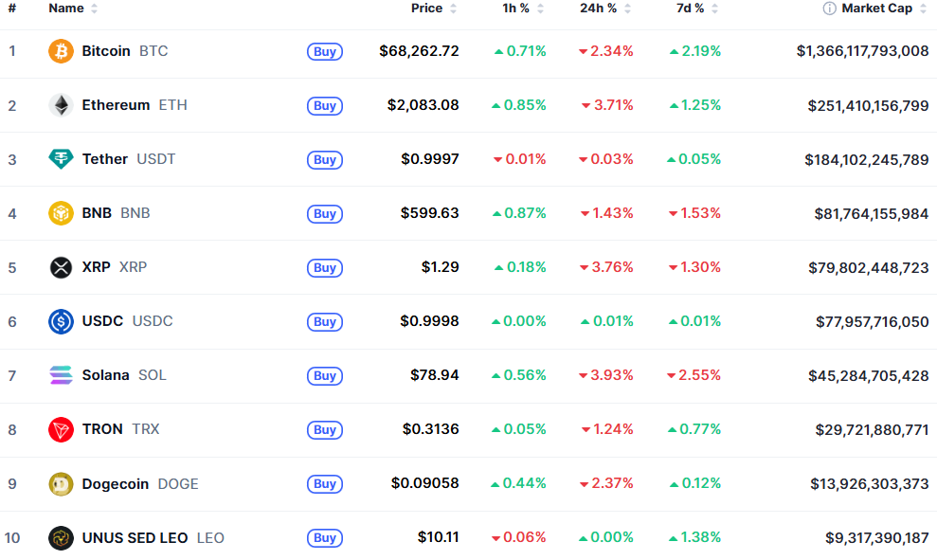This screenshot has width=937, height=560.
Task: Sort by rank number column header
Action: (x=12, y=9)
